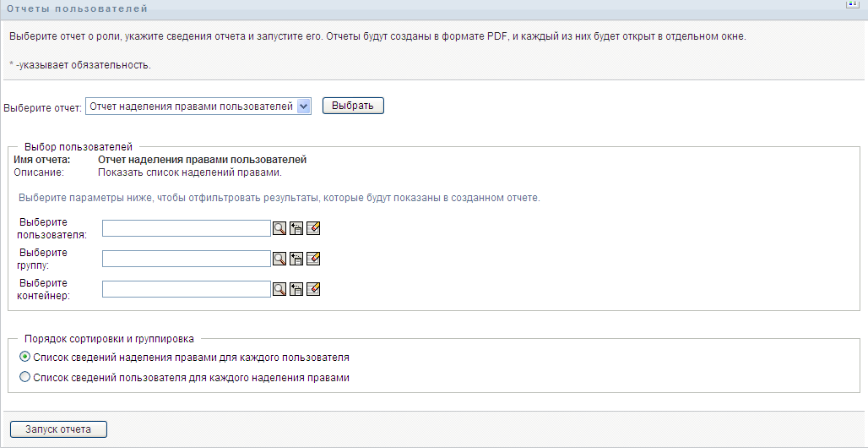Click the search icon for user selection
The height and width of the screenshot is (448, 868).
[279, 228]
